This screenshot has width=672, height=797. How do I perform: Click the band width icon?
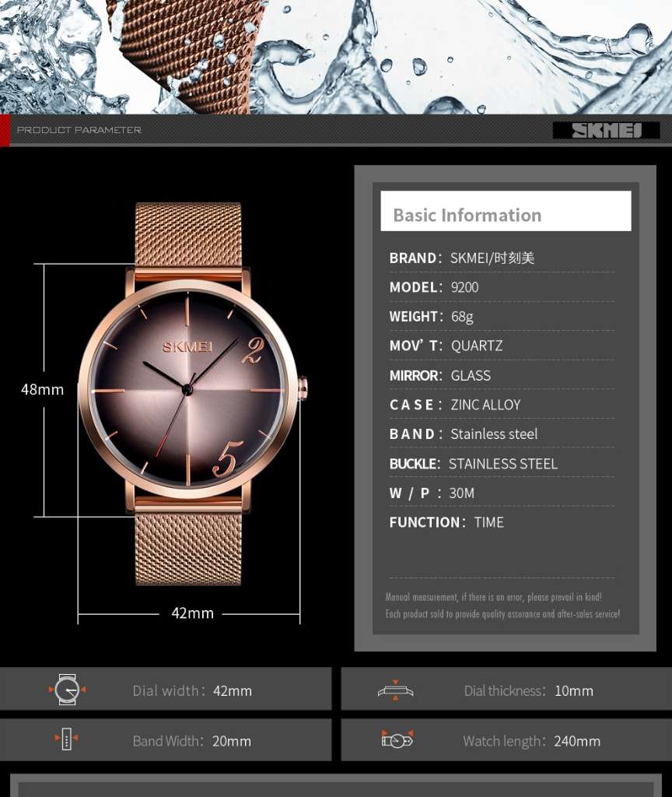click(67, 739)
